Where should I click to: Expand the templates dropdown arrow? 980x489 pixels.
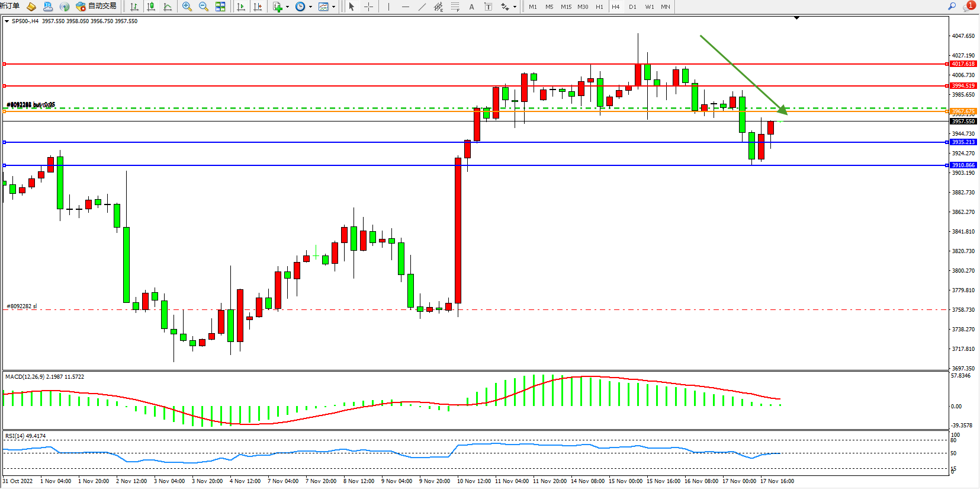pyautogui.click(x=333, y=7)
